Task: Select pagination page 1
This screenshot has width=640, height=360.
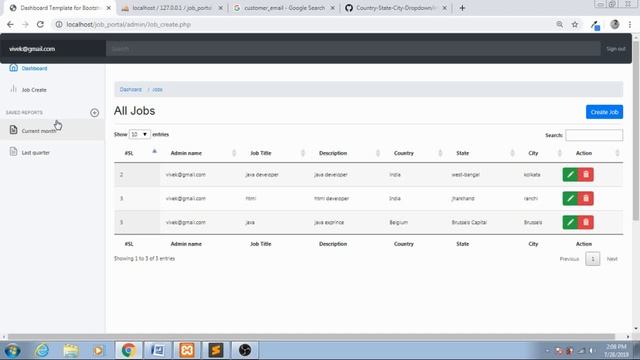Action: pos(593,259)
